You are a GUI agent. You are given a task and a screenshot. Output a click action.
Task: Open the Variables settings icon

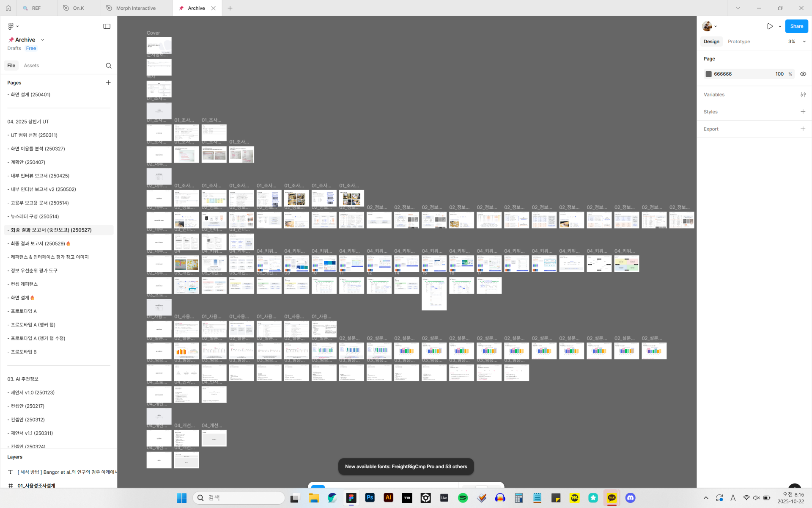pos(803,95)
